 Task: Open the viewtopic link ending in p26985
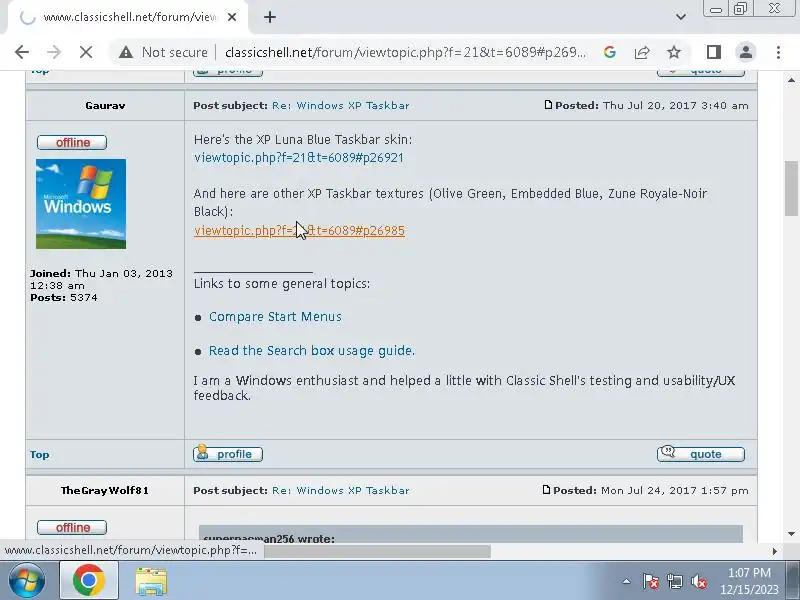point(299,231)
